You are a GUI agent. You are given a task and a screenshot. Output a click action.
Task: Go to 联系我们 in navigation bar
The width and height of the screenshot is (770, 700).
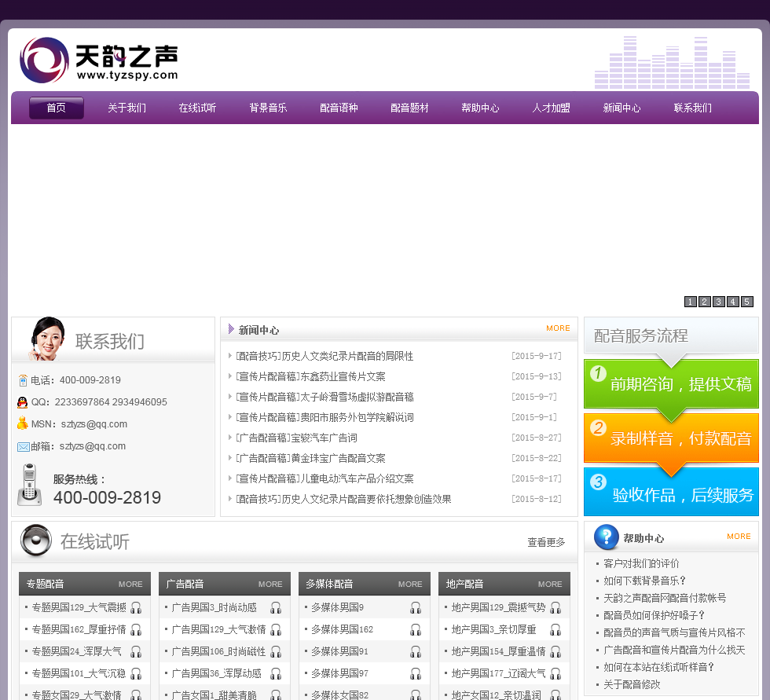pyautogui.click(x=692, y=108)
